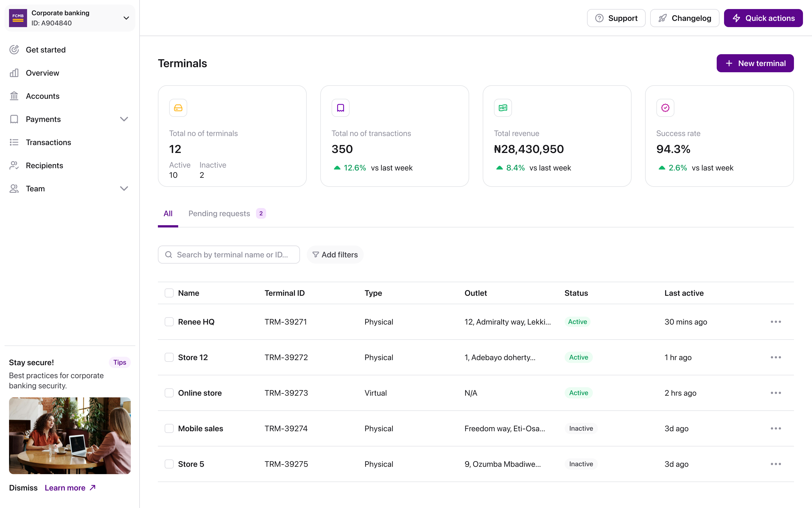The height and width of the screenshot is (508, 812).
Task: Click the Transactions list icon in sidebar
Action: [14, 143]
